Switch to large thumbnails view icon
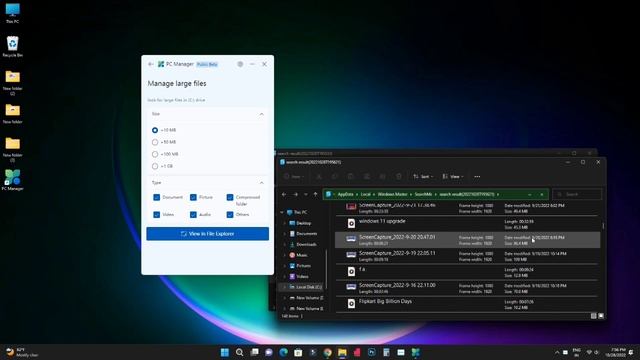The height and width of the screenshot is (360, 640). (x=601, y=316)
